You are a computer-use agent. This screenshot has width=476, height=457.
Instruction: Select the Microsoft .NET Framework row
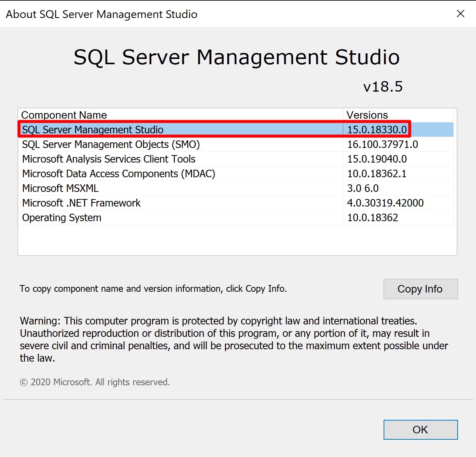click(x=236, y=203)
